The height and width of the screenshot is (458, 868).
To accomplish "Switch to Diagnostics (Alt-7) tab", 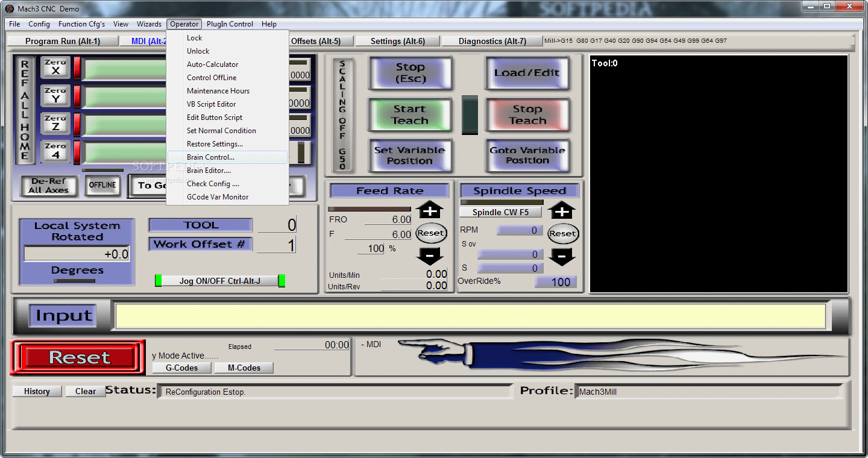I will point(492,41).
